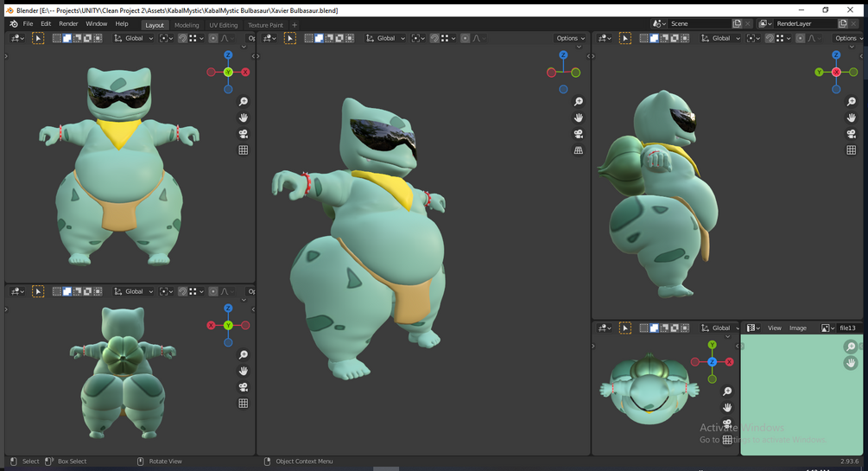Viewport: 868px width, 471px height.
Task: Toggle snapping magnet in center viewport header
Action: coord(434,38)
